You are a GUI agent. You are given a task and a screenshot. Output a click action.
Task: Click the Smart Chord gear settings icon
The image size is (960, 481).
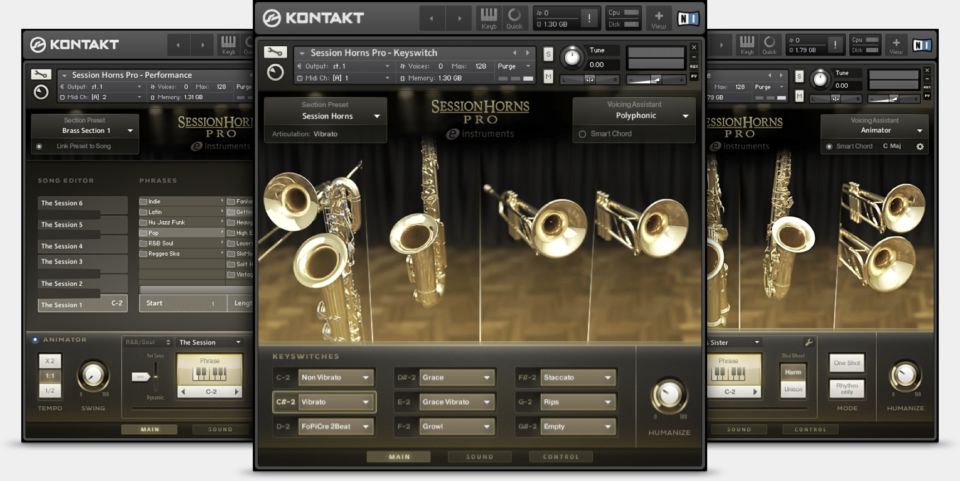920,147
